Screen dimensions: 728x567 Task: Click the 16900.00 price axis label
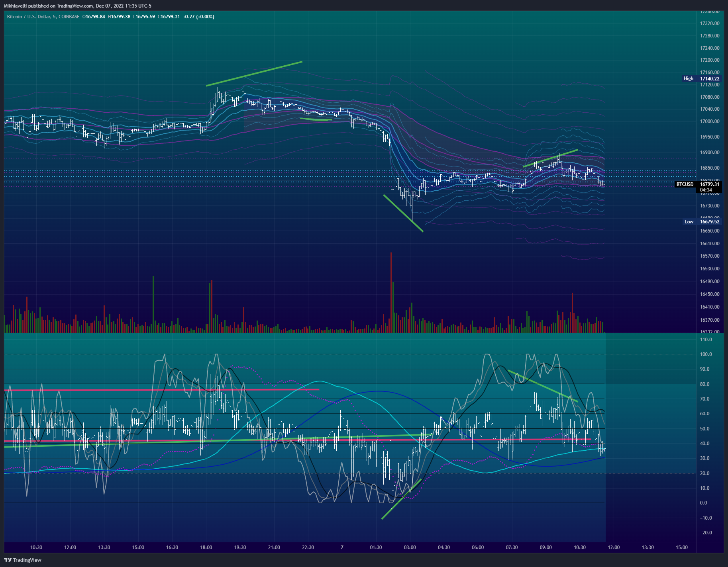tap(710, 153)
